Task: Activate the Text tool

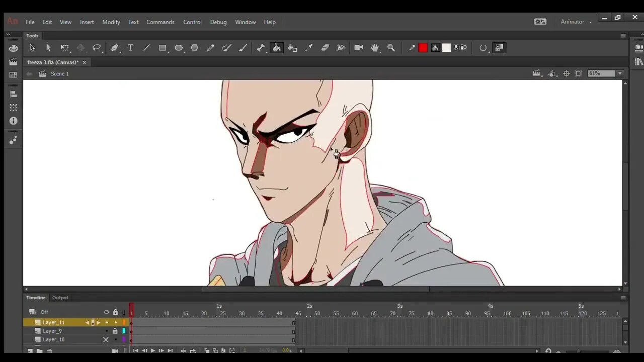Action: tap(130, 48)
